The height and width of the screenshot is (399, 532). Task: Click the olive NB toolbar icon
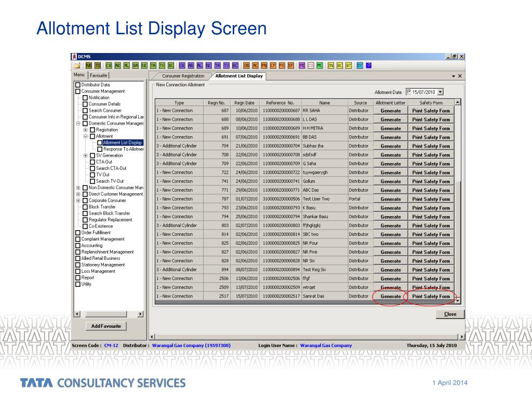pos(89,65)
